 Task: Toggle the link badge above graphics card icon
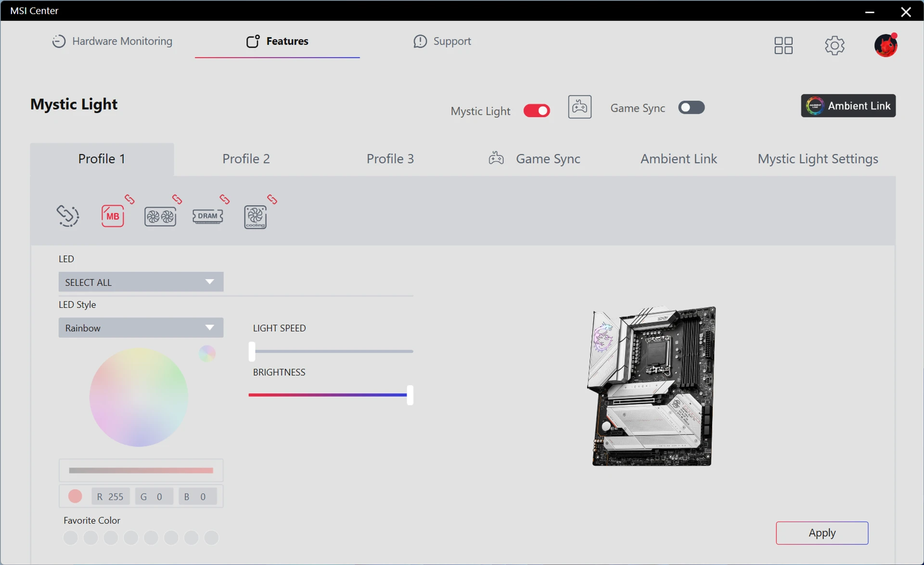point(177,199)
